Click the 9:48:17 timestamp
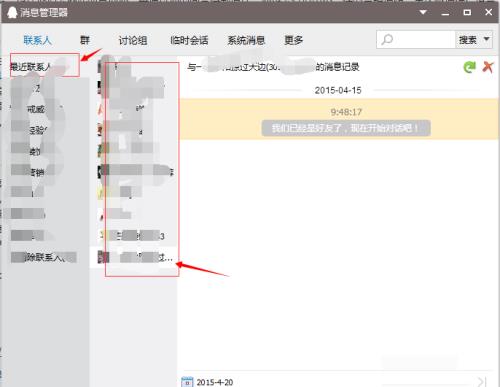500x387 pixels. pyautogui.click(x=346, y=112)
